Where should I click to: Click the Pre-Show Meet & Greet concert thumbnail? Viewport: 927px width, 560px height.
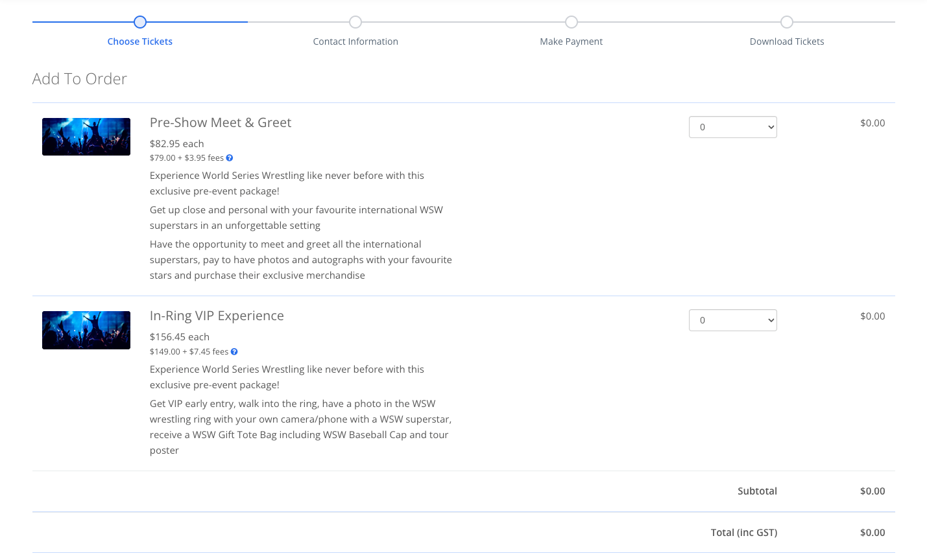[x=86, y=137]
